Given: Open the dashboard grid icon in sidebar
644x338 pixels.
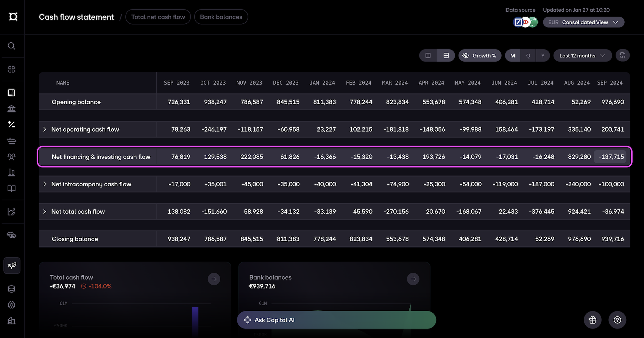Looking at the screenshot, I should click(x=12, y=70).
